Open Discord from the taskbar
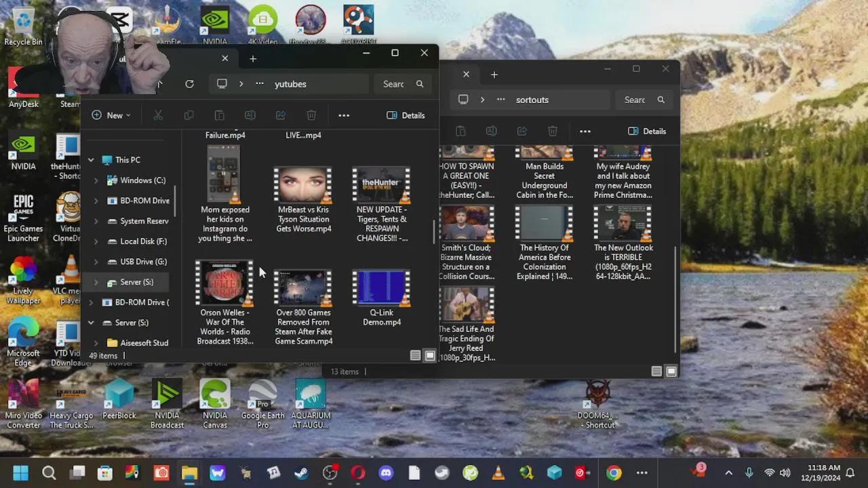 [x=386, y=472]
